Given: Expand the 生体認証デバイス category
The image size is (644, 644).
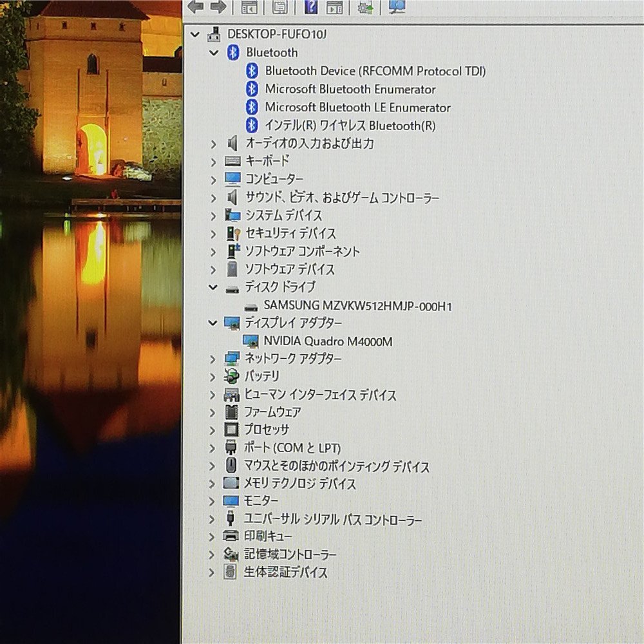Looking at the screenshot, I should (211, 573).
